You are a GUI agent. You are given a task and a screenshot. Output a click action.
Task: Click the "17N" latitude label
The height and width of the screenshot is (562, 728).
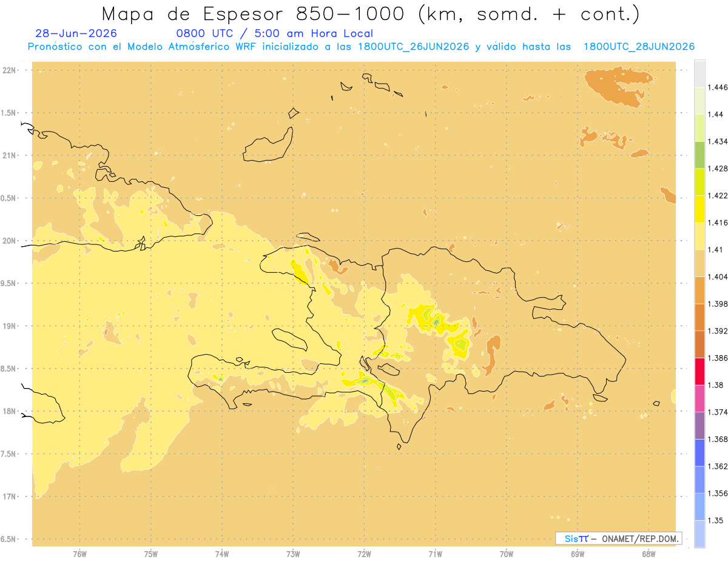9,497
